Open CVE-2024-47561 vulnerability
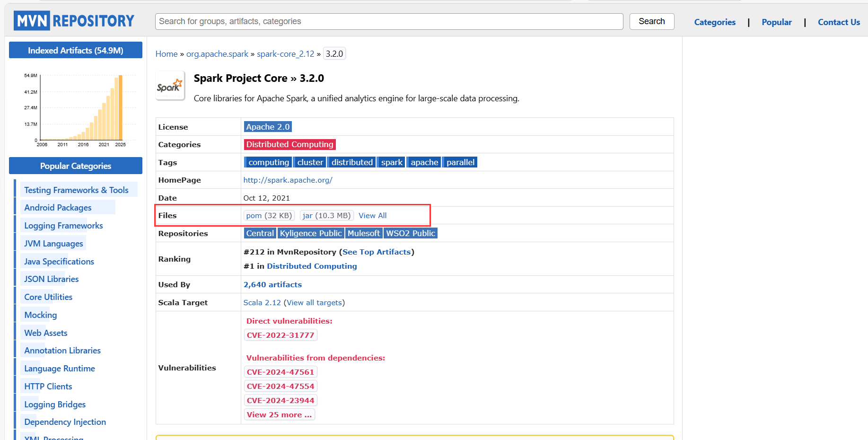The height and width of the screenshot is (440, 868). (x=281, y=372)
